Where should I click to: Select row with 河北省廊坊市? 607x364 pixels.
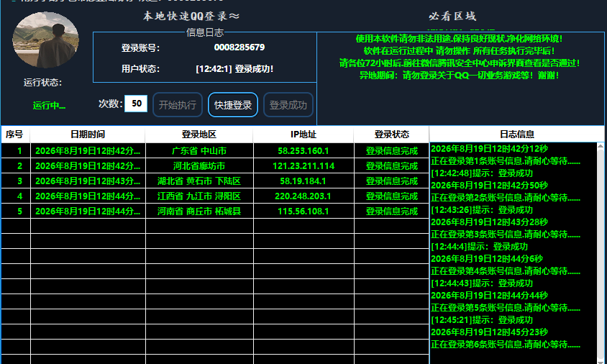(215, 165)
